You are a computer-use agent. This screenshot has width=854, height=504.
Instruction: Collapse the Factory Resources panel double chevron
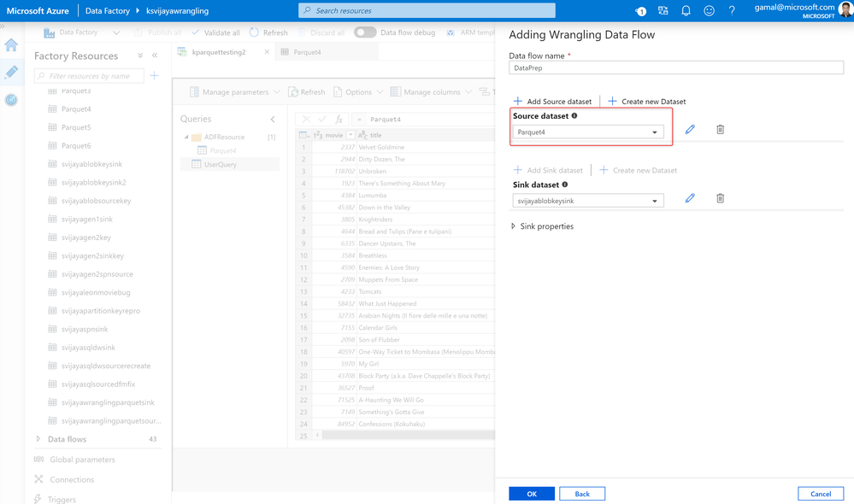[155, 56]
